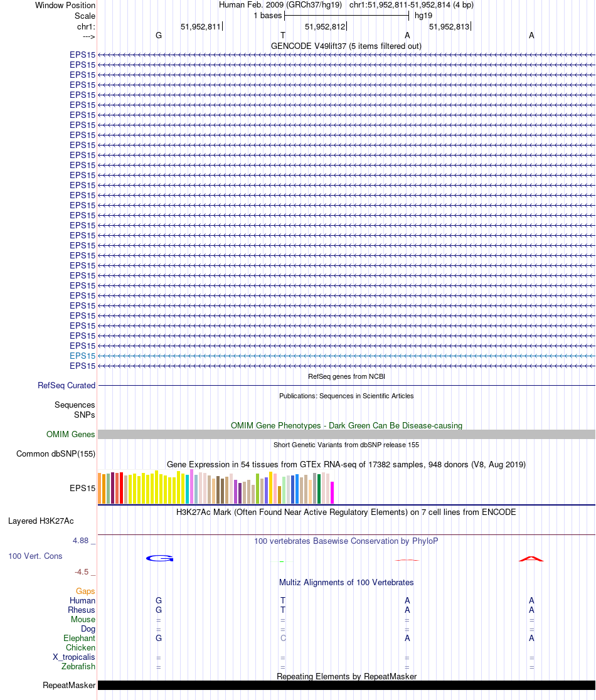The image size is (596, 700).
Task: Select the chr1:51,952,811-51,952,814 (4 bp) range text
Action: click(x=411, y=5)
